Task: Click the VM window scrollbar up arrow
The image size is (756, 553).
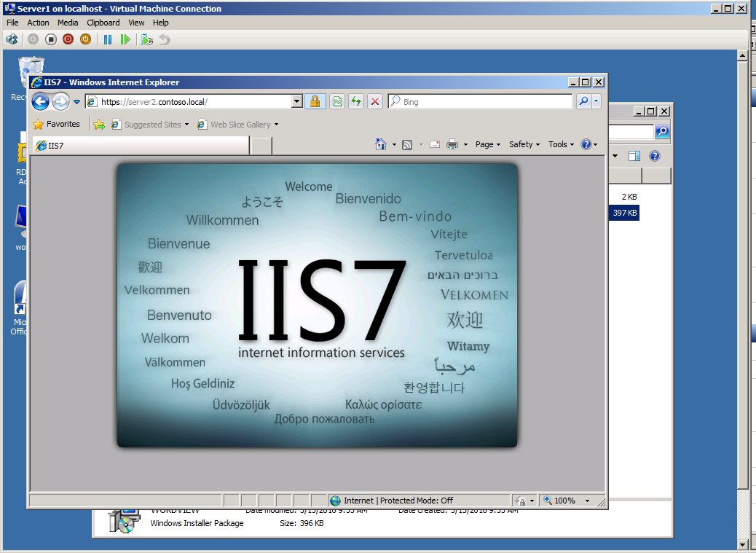Action: pyautogui.click(x=742, y=56)
